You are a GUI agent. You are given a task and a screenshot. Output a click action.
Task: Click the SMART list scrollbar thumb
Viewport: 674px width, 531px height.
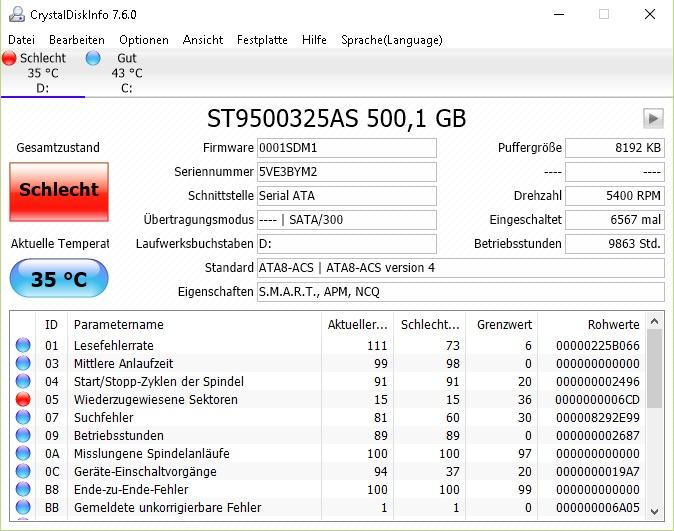(x=654, y=369)
